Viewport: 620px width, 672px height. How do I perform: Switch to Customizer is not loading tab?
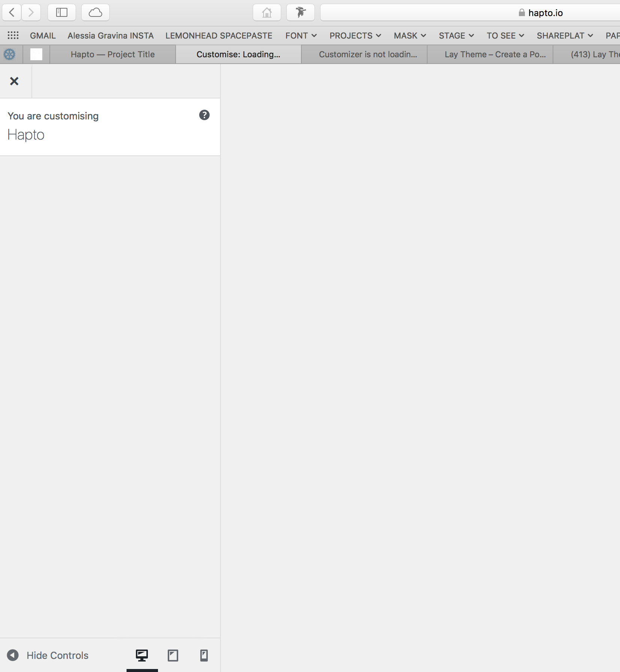(x=368, y=54)
